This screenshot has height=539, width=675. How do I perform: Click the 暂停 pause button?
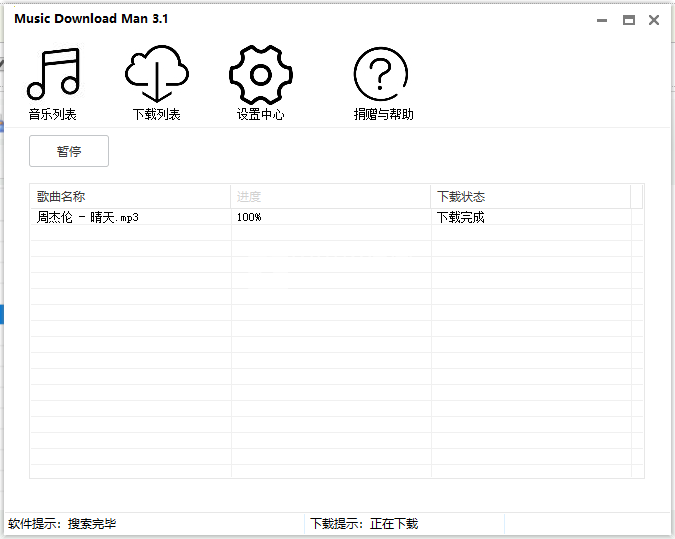(69, 151)
